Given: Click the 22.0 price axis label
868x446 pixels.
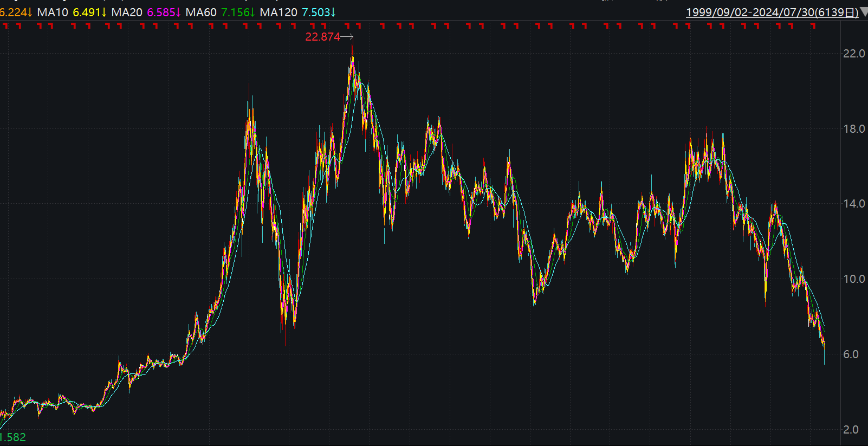Looking at the screenshot, I should pyautogui.click(x=854, y=53).
